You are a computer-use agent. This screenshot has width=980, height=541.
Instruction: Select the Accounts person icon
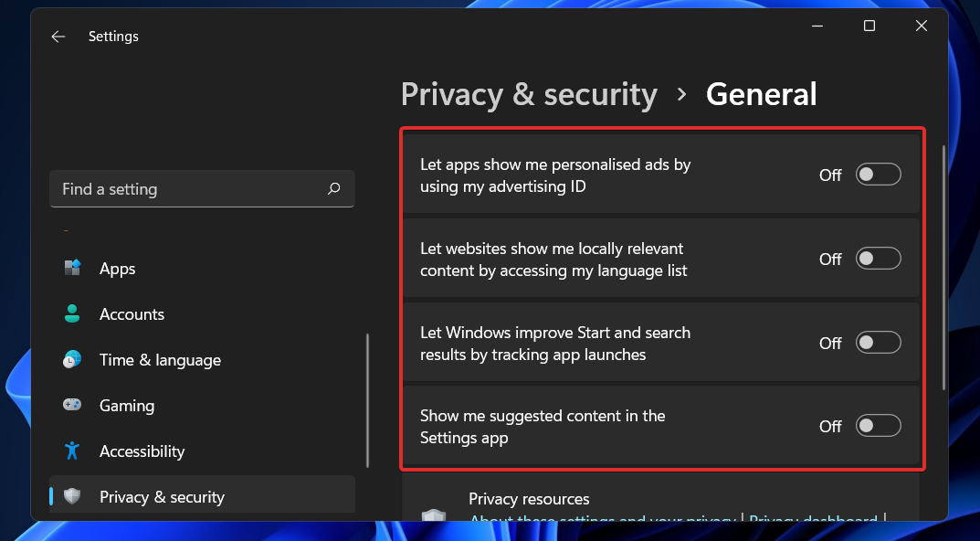point(73,313)
